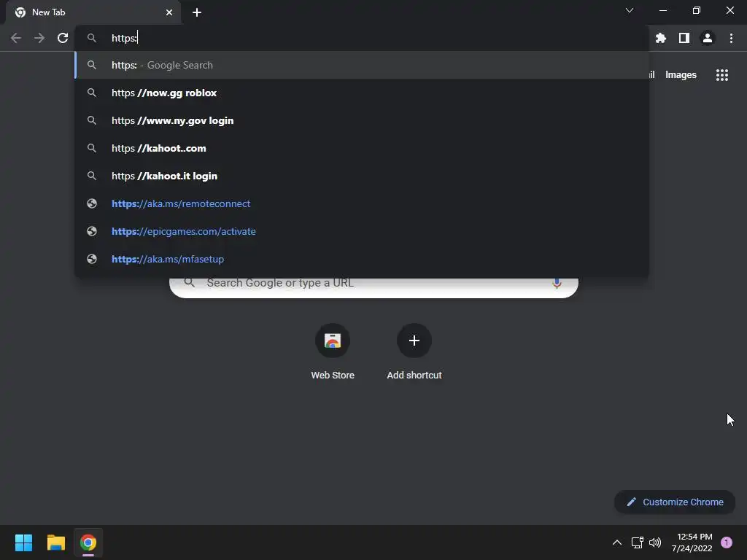Click globe icon beside epicgames.com/activate
This screenshot has width=747, height=560.
92,231
